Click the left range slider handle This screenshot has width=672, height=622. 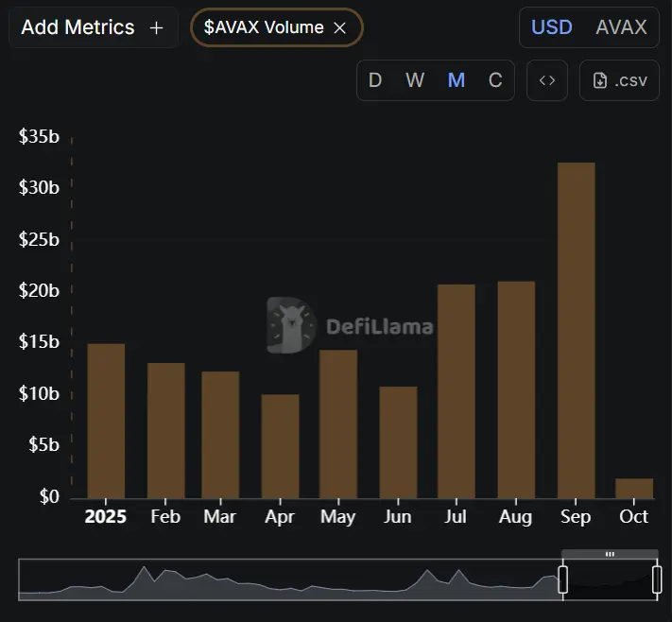[x=563, y=579]
